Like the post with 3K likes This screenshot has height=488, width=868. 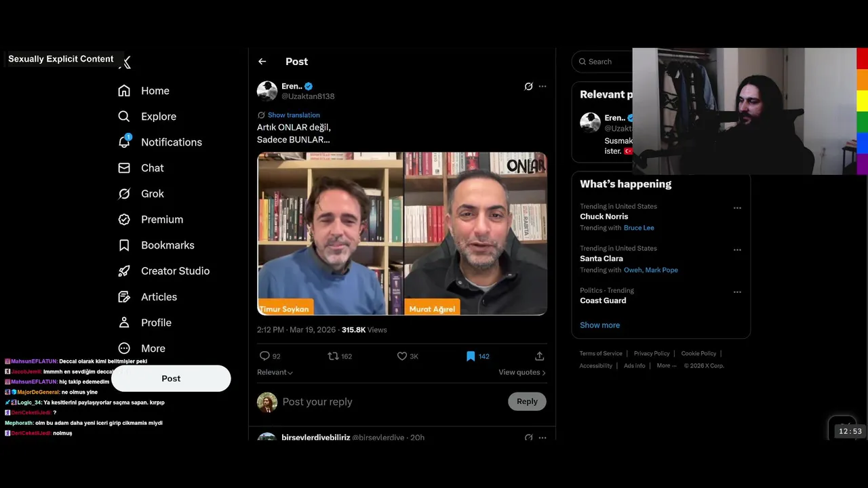point(401,356)
